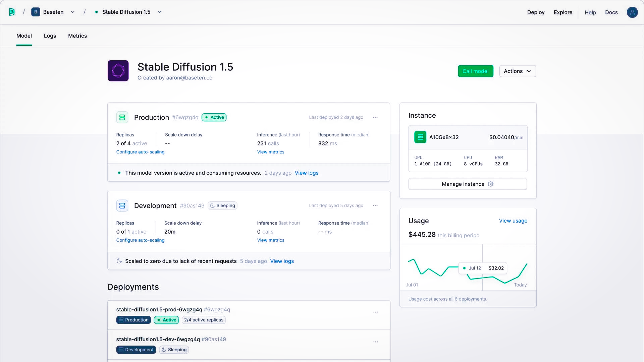
Task: Click the blue B workspace badge
Action: pyautogui.click(x=36, y=12)
